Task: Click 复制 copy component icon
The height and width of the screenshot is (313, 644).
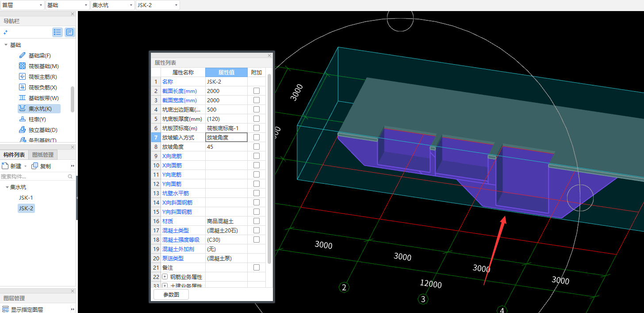Action: pyautogui.click(x=34, y=166)
